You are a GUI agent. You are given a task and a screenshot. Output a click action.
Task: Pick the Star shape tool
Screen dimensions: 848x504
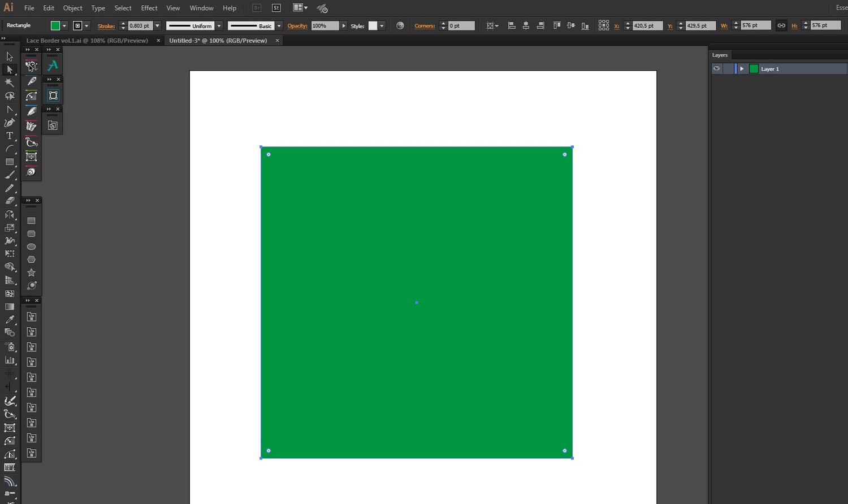click(32, 273)
